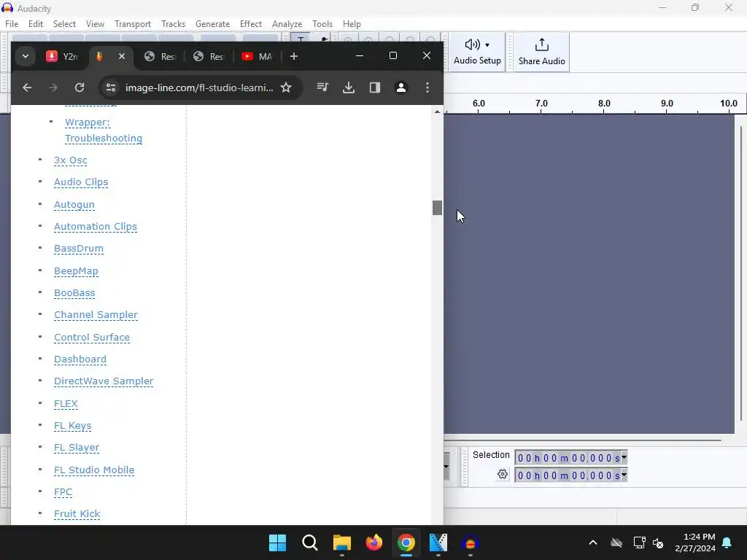Click network icon in system tray
This screenshot has height=560, width=747.
tap(639, 542)
